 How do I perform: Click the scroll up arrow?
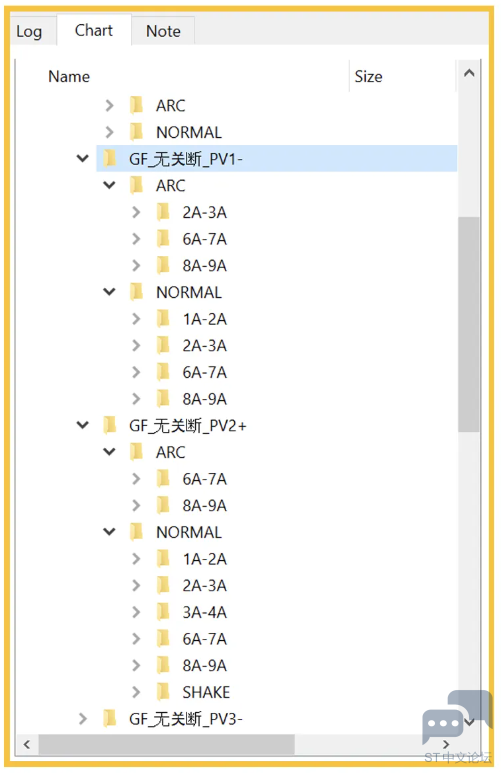click(x=469, y=73)
